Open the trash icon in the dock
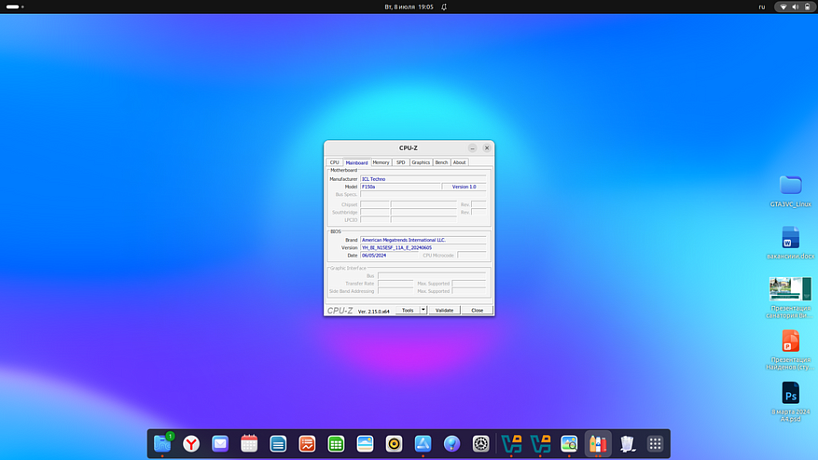 (x=627, y=443)
